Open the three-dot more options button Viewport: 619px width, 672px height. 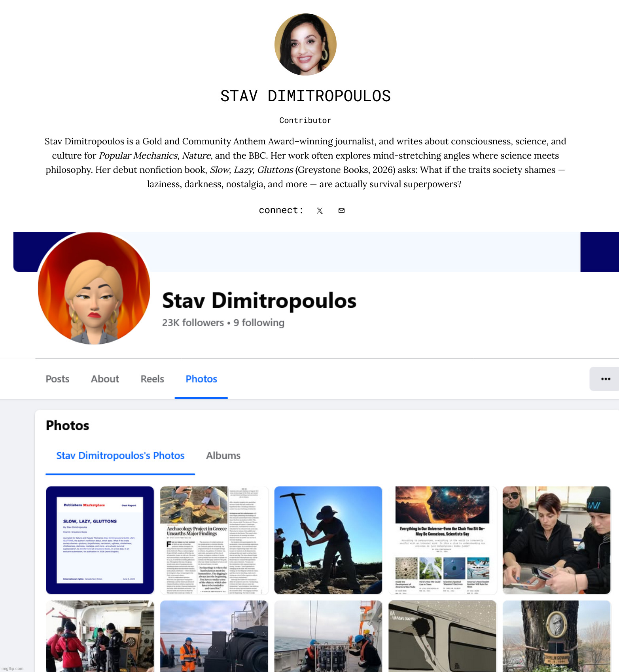(605, 379)
